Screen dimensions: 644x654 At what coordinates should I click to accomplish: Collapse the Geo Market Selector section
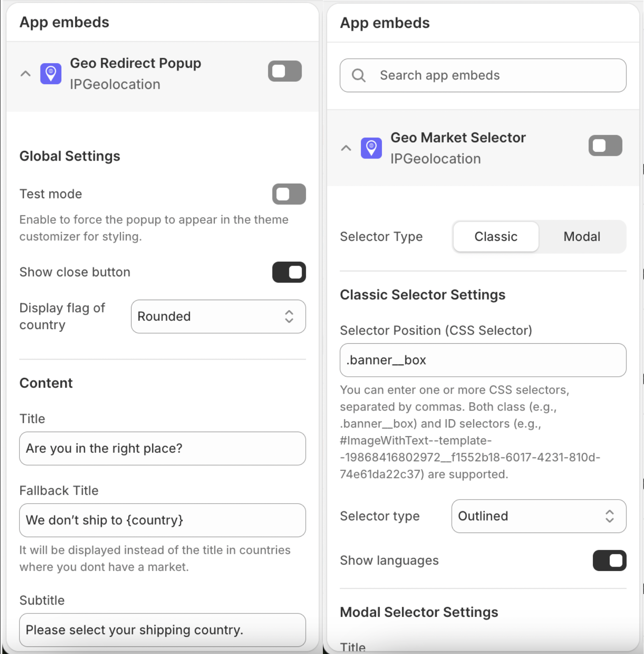pos(346,148)
